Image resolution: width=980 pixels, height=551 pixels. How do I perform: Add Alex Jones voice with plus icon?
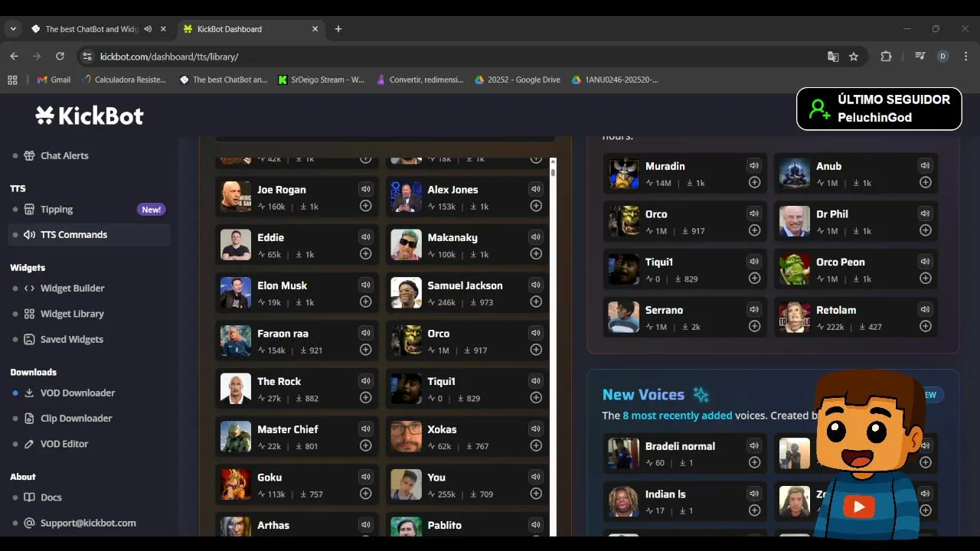click(535, 206)
